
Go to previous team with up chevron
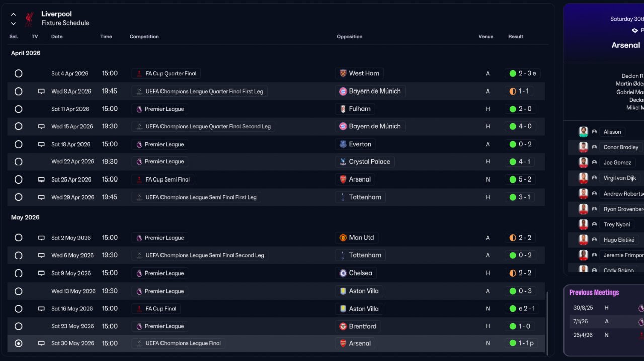click(x=13, y=15)
